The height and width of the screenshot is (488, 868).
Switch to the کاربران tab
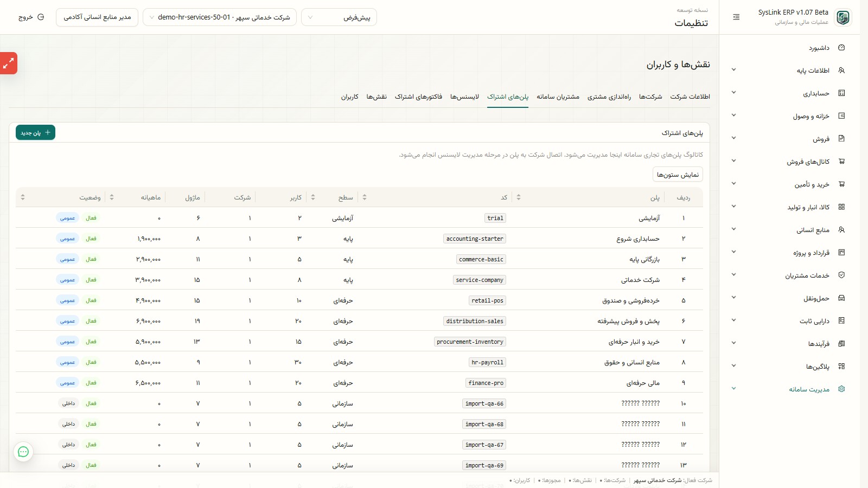349,97
